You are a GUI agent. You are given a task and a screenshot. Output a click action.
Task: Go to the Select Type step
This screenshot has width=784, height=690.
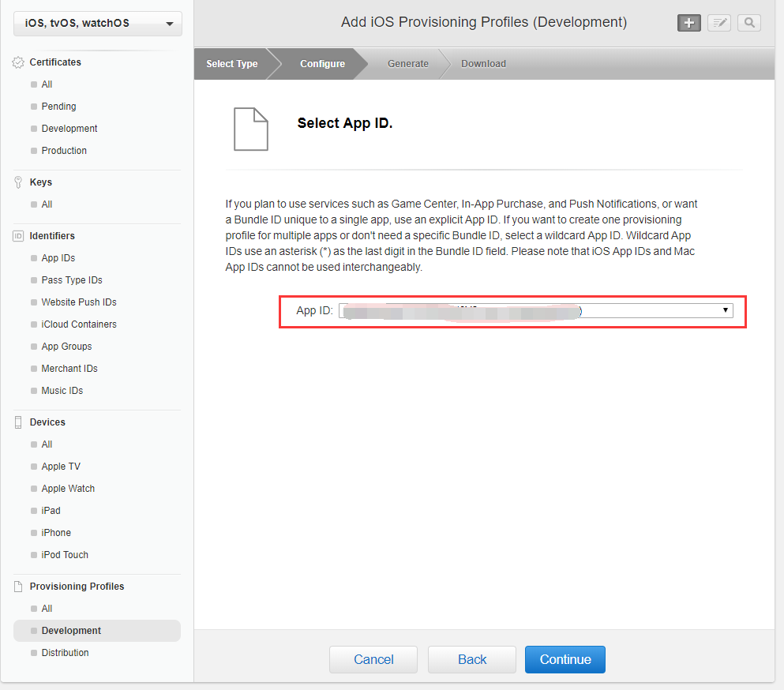pos(231,64)
